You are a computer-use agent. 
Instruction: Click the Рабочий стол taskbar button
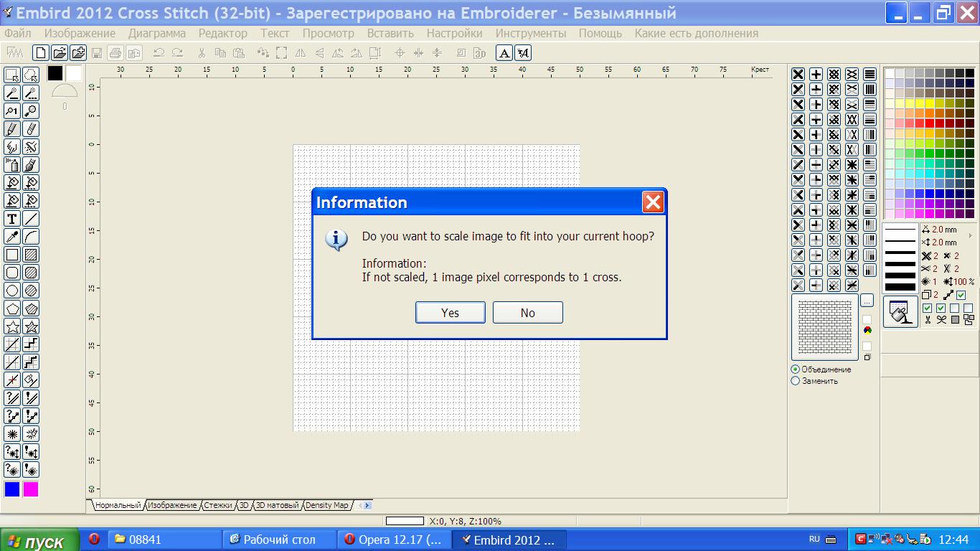[x=280, y=540]
